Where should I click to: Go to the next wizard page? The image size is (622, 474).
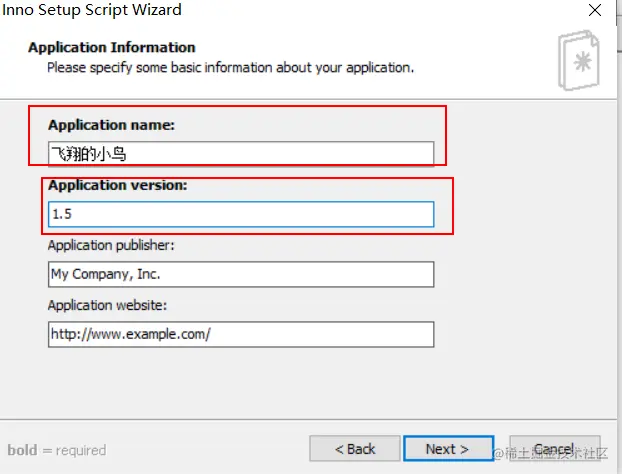[448, 449]
